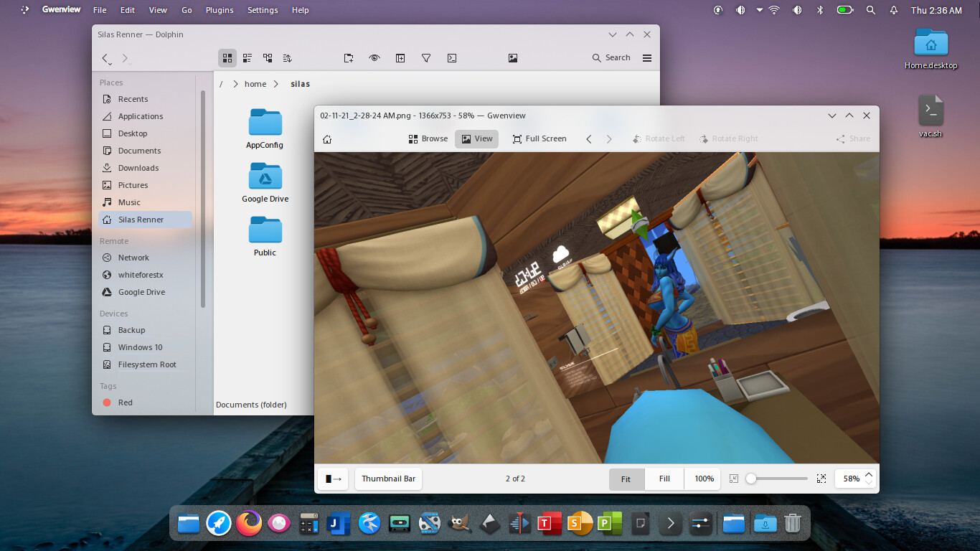Switch Dolphin to icons view mode
Screen dimensions: 980x551
point(227,58)
